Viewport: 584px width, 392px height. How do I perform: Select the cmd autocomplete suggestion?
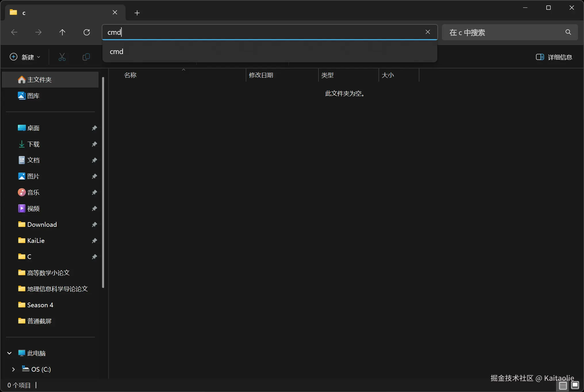(116, 51)
